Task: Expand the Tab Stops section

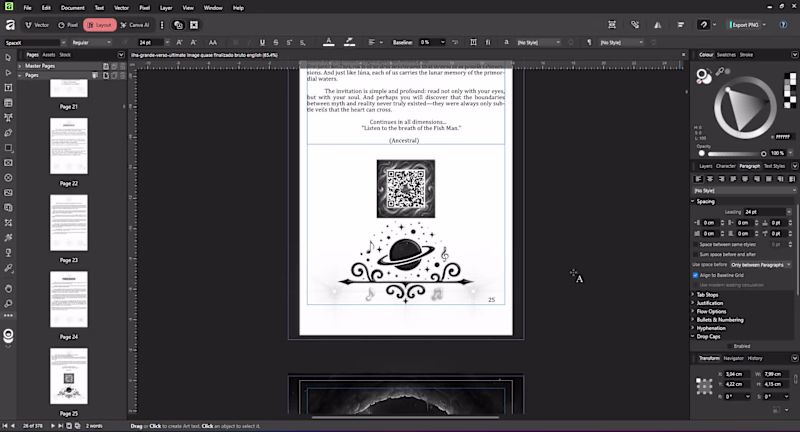Action: coord(707,295)
